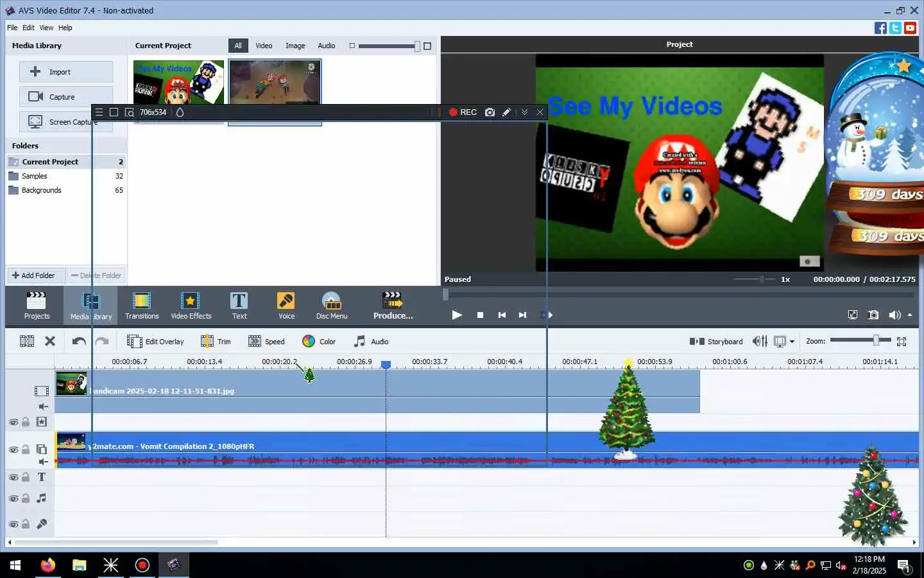Select the Mario 'See My Videos' thumbnail

tap(178, 82)
